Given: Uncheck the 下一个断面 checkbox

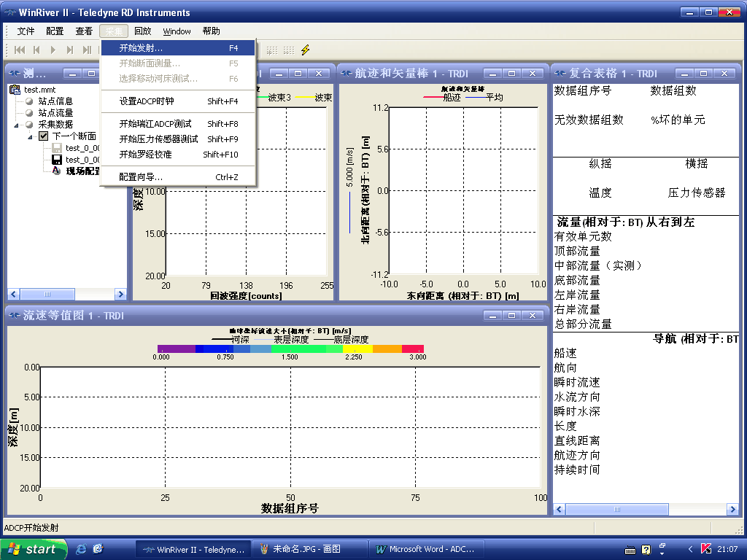Looking at the screenshot, I should click(44, 136).
